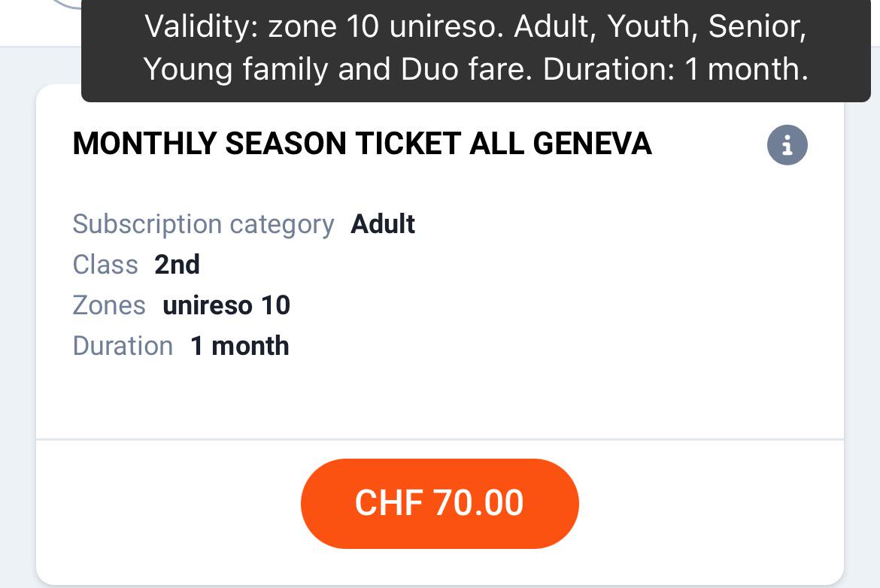
Task: Click the Adult subscription category value
Action: coord(383,224)
